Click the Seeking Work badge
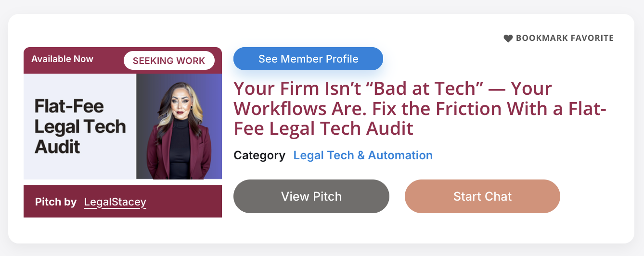The width and height of the screenshot is (644, 256). pos(169,61)
